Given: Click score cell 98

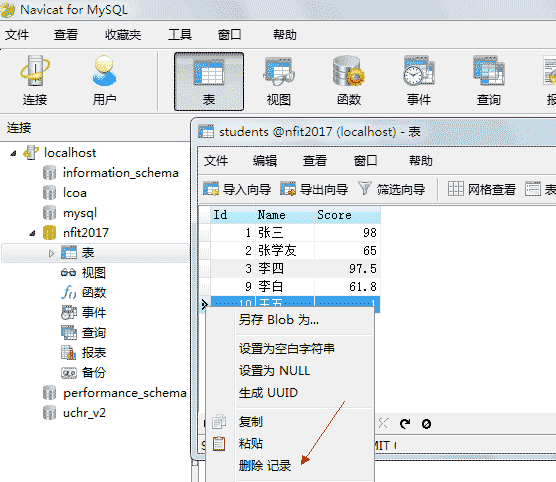Looking at the screenshot, I should (347, 233).
